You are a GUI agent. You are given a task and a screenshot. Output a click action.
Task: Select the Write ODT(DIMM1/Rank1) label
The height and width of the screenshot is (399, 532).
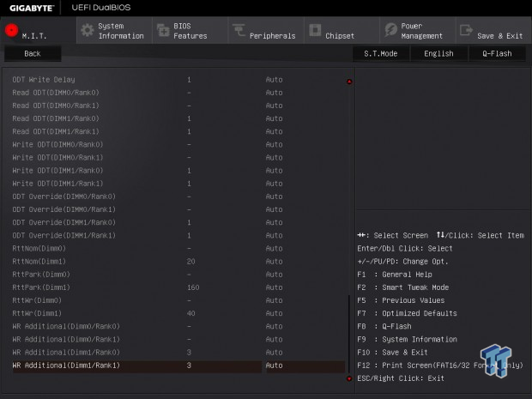coord(57,184)
